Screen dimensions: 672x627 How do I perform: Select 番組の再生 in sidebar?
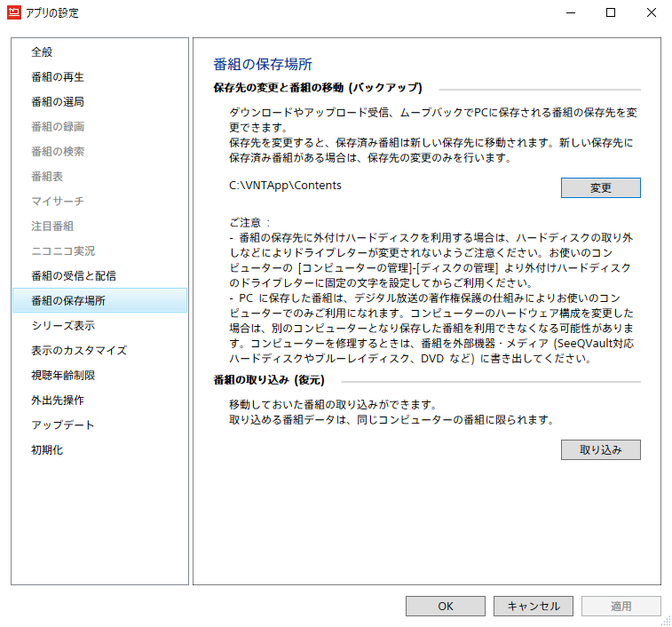58,77
